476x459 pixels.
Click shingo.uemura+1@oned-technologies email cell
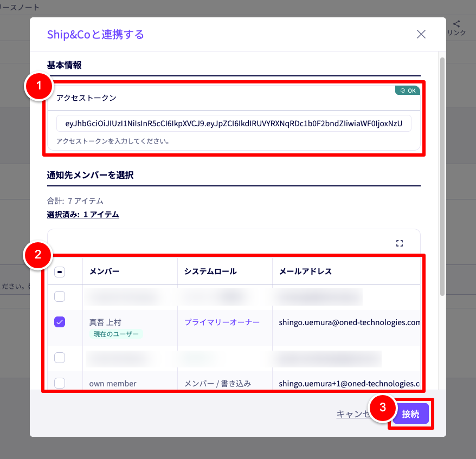click(350, 384)
